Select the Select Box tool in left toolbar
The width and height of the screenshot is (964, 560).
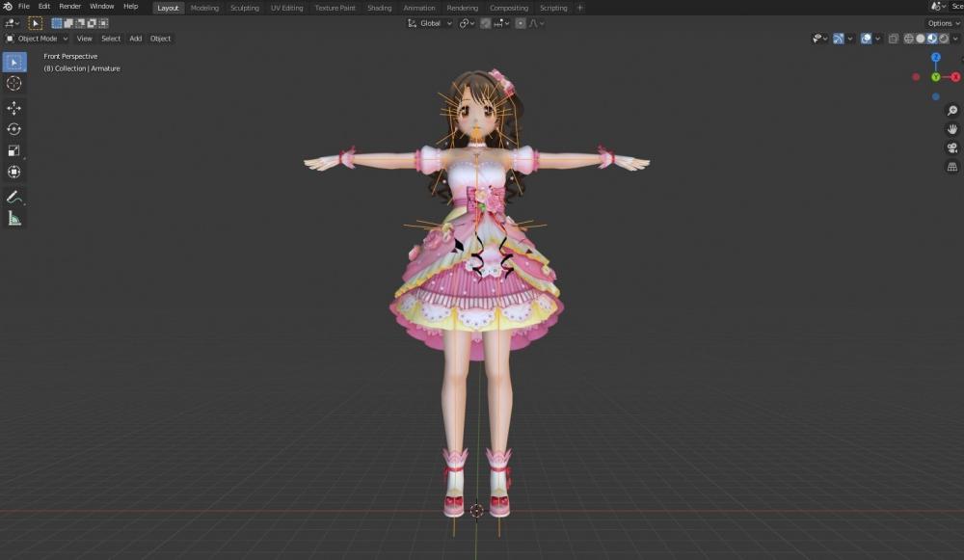pos(14,62)
